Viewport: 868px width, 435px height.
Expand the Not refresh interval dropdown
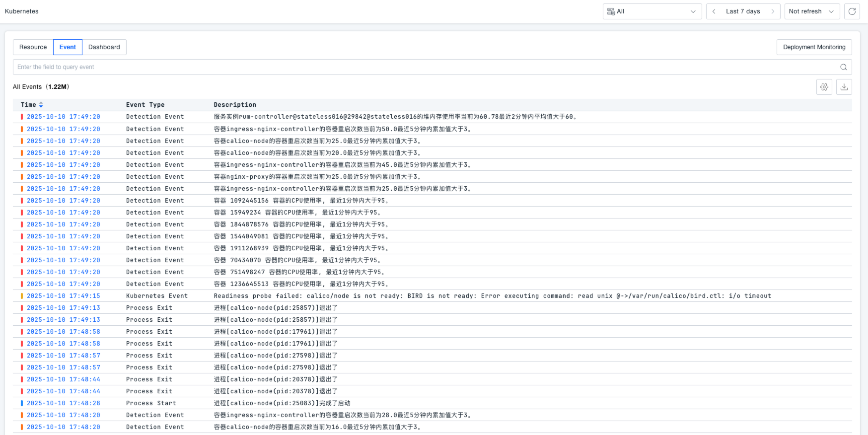tap(812, 11)
